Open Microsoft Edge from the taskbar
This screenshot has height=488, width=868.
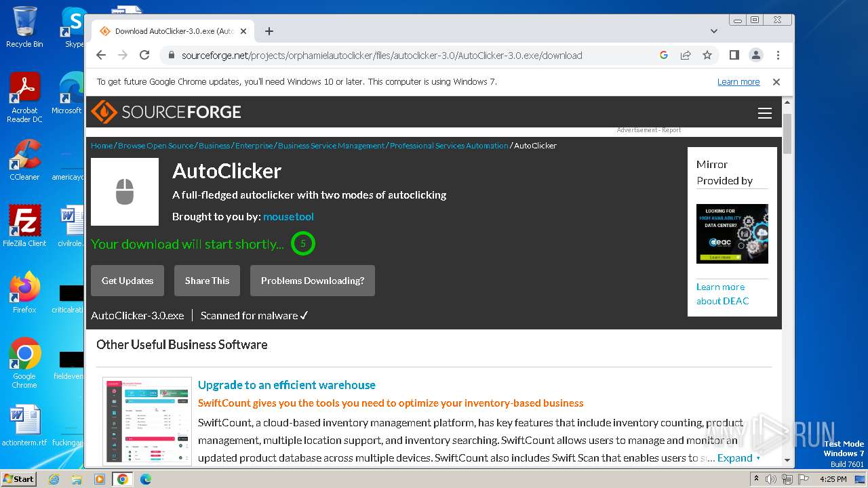pos(145,479)
